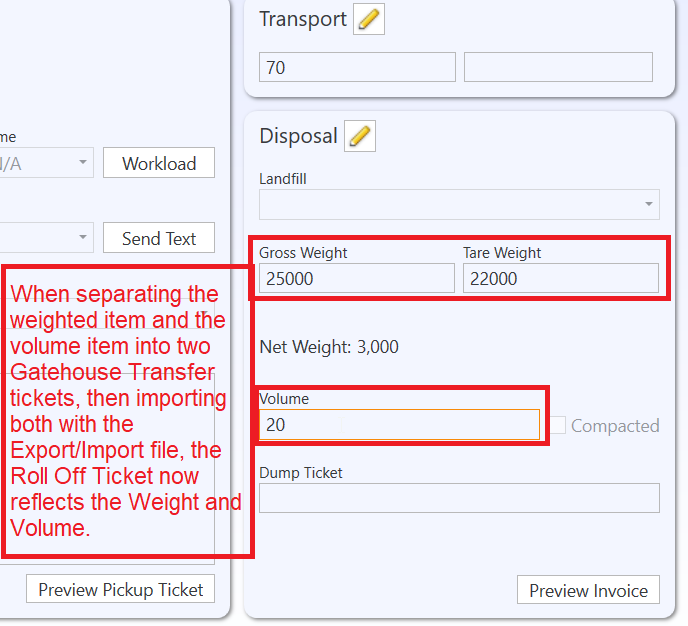Select the empty Transport field beside 70
The image size is (688, 626).
pos(558,67)
